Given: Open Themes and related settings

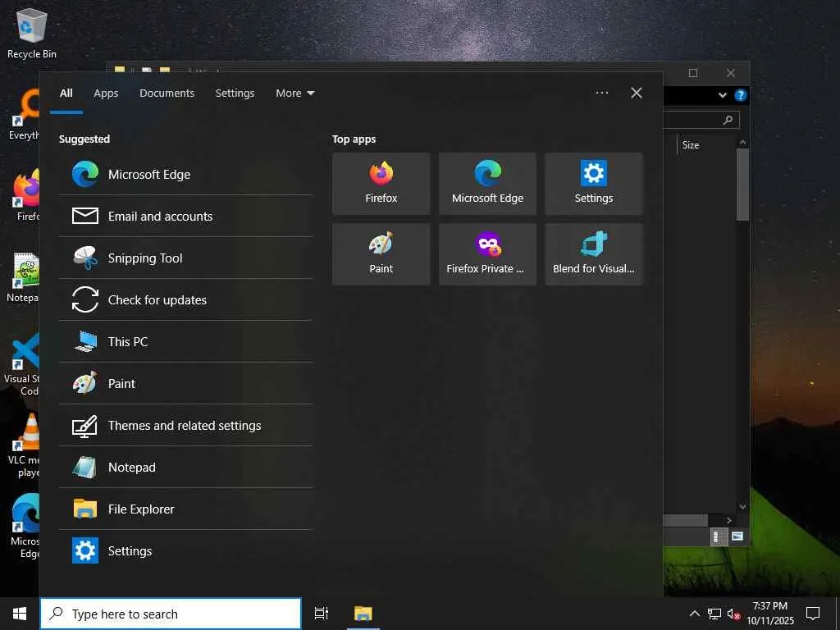Looking at the screenshot, I should [x=185, y=426].
